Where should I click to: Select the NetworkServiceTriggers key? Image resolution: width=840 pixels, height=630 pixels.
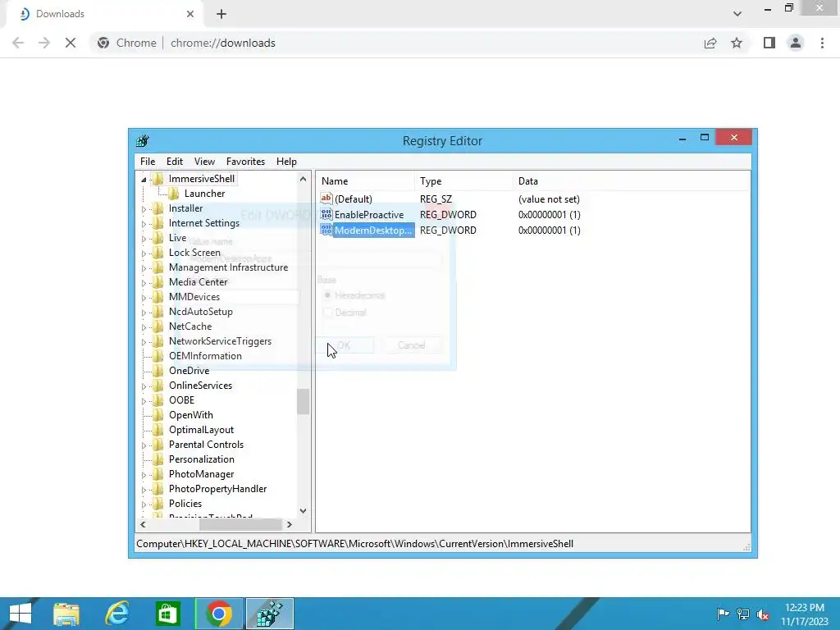click(x=220, y=340)
